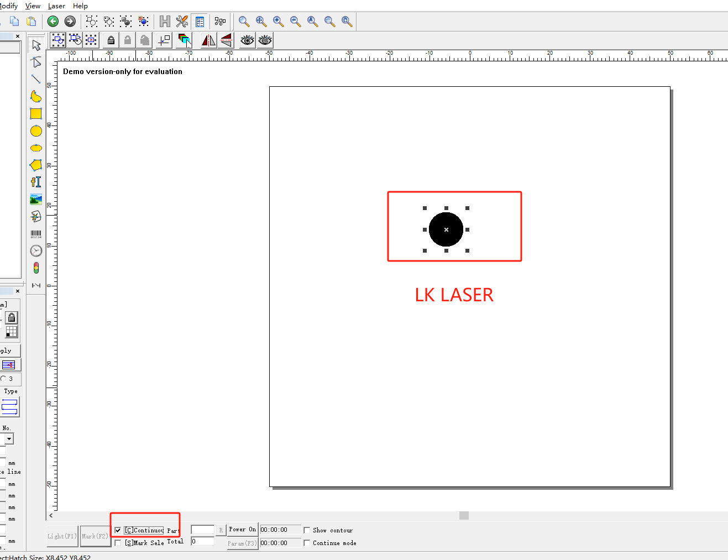
Task: Open the Help menu
Action: point(80,6)
